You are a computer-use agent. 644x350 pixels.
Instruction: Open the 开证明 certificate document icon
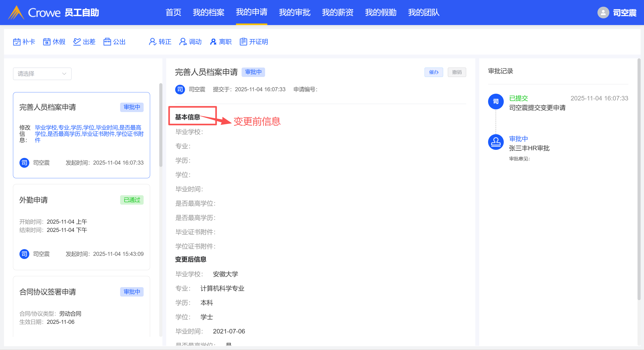243,42
